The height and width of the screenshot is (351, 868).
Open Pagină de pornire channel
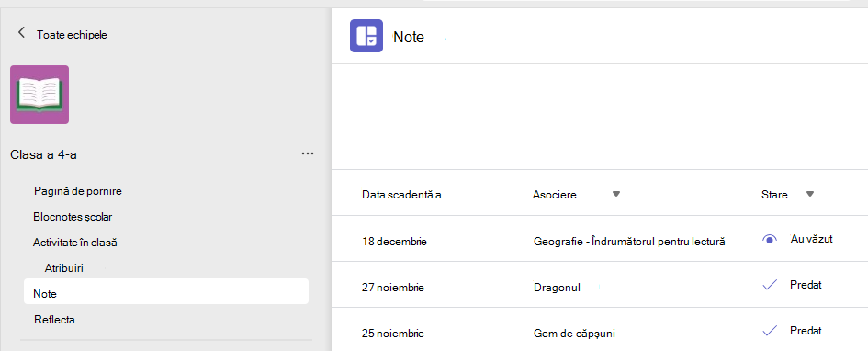click(77, 191)
